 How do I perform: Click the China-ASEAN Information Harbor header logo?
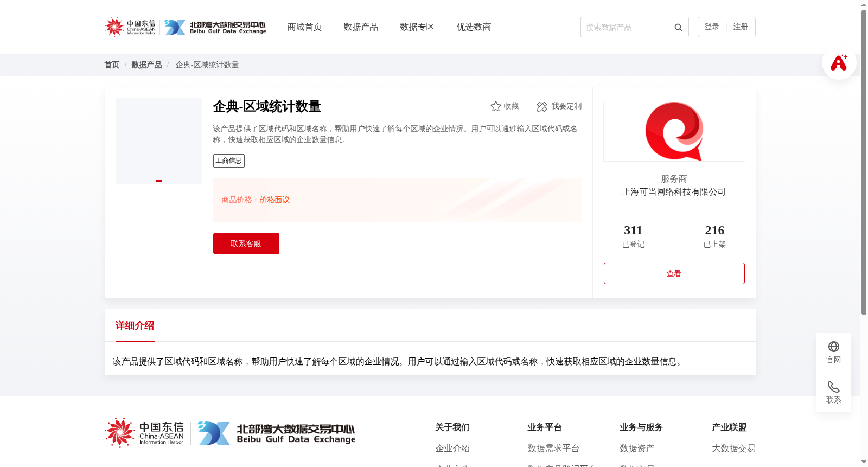130,27
